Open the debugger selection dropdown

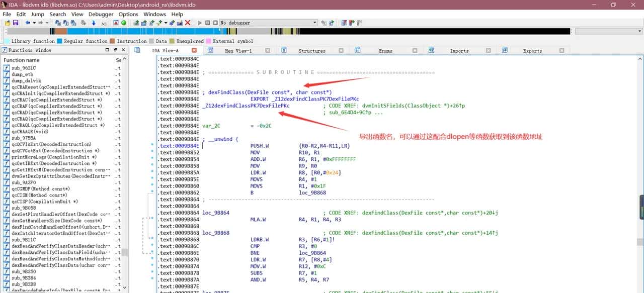pos(315,23)
